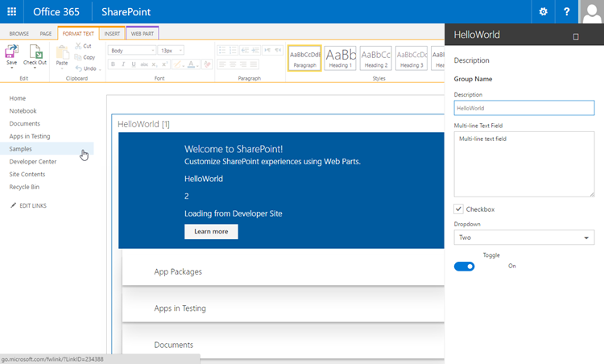
Task: Expand the Save dropdown arrow
Action: [11, 68]
